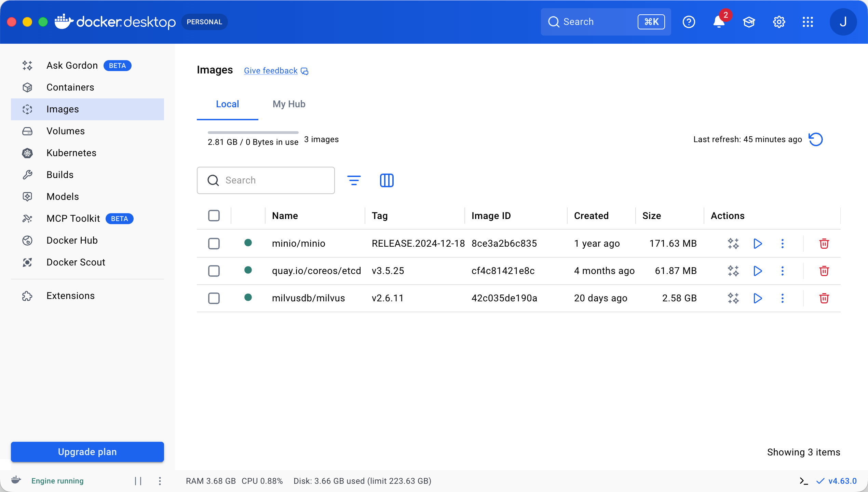Screen dimensions: 868x492
Task: Click the tag v2.6.11
Action: 388,298
